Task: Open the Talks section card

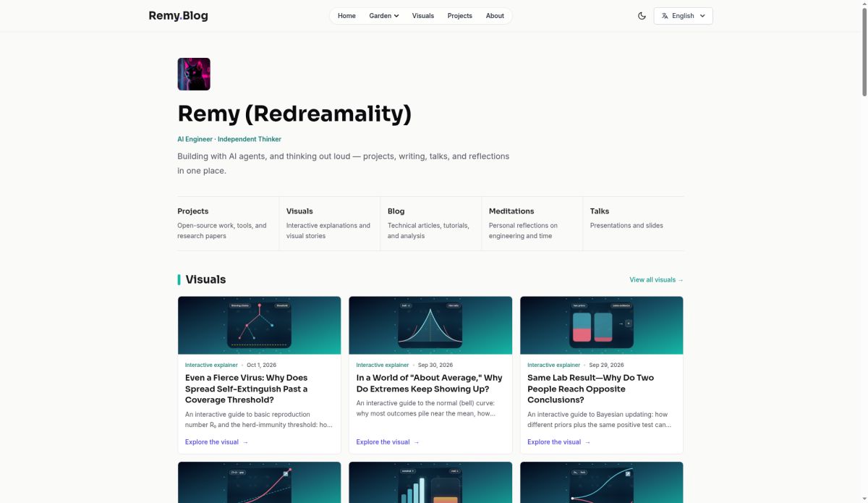Action: point(633,224)
